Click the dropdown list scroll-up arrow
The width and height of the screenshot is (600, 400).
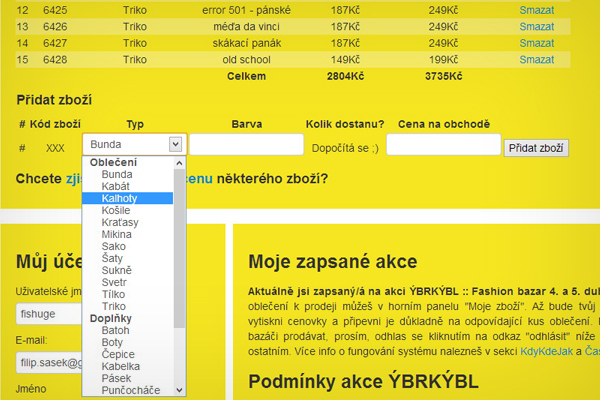[x=179, y=163]
